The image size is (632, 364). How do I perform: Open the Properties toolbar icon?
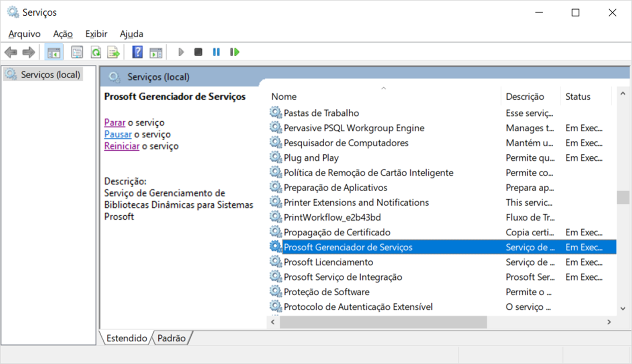pos(77,52)
